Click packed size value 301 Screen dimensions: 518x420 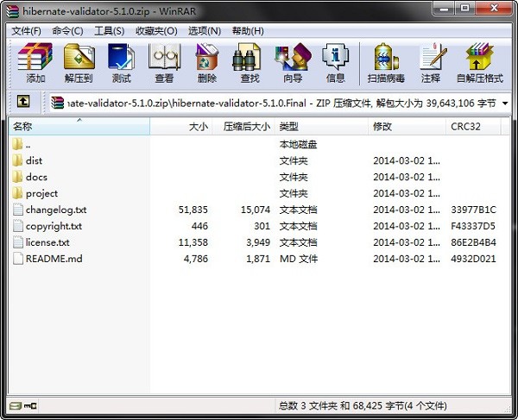pos(262,226)
